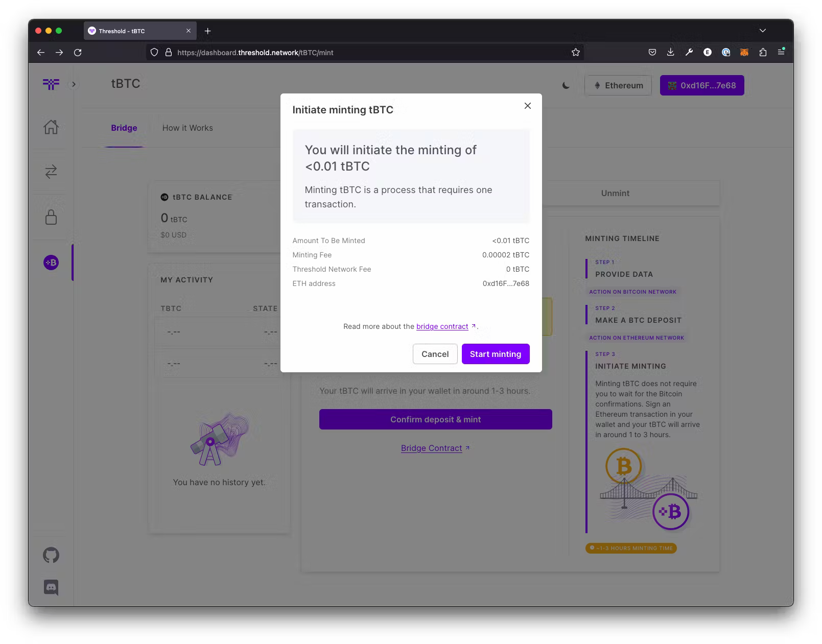Image resolution: width=822 pixels, height=644 pixels.
Task: Open the Ethereum network selector
Action: 618,85
